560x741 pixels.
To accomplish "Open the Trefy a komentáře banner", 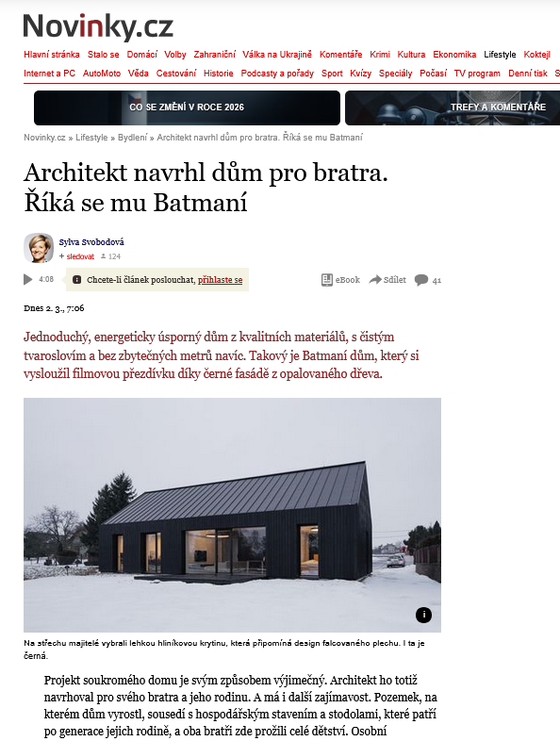I will click(453, 107).
